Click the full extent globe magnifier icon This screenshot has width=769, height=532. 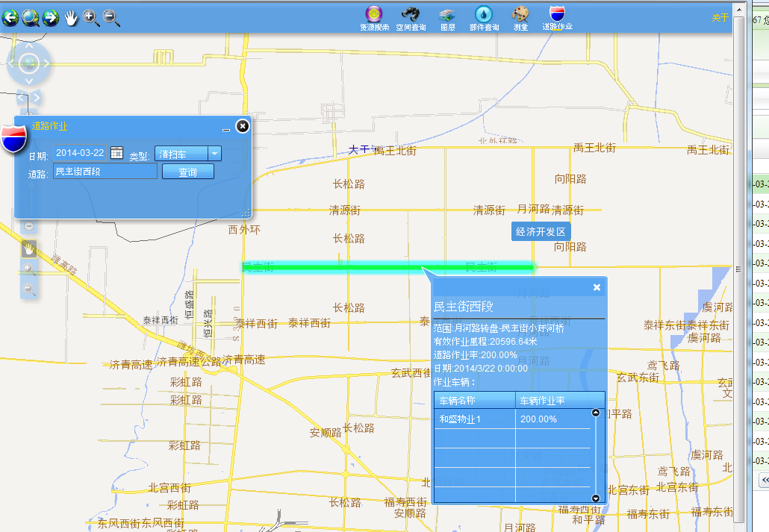click(x=31, y=17)
